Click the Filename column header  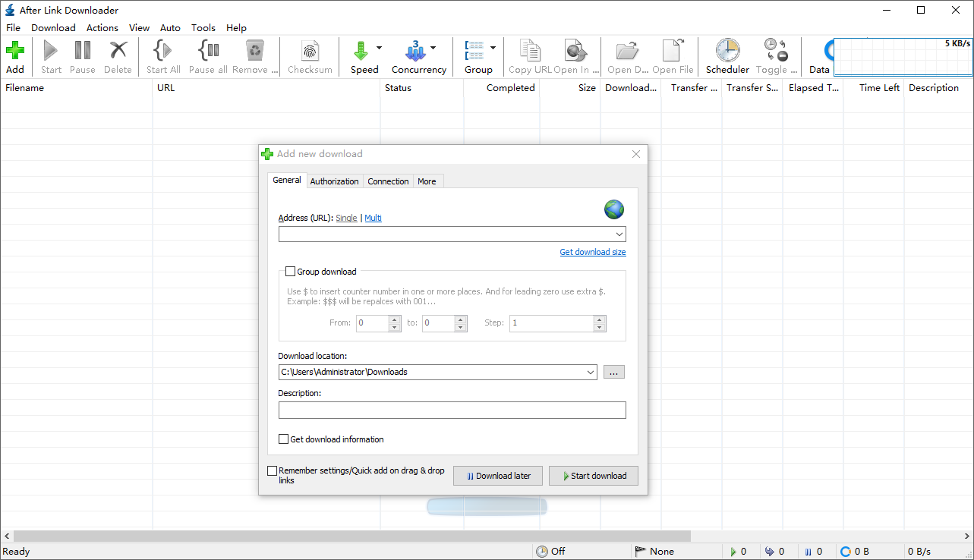76,88
